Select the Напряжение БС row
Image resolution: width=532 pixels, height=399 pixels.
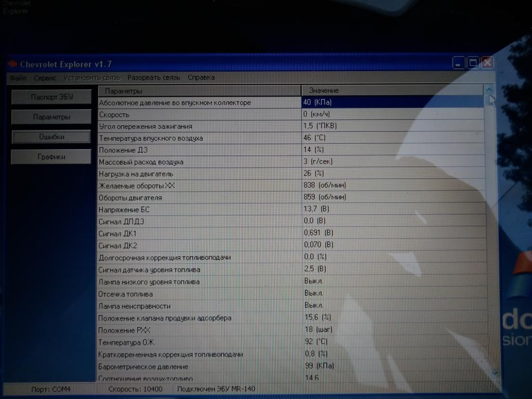click(199, 210)
